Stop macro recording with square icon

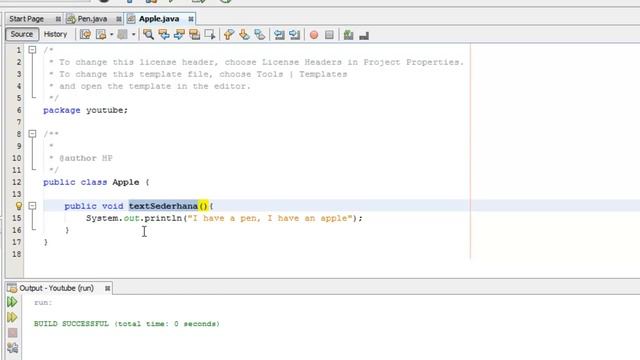(329, 35)
